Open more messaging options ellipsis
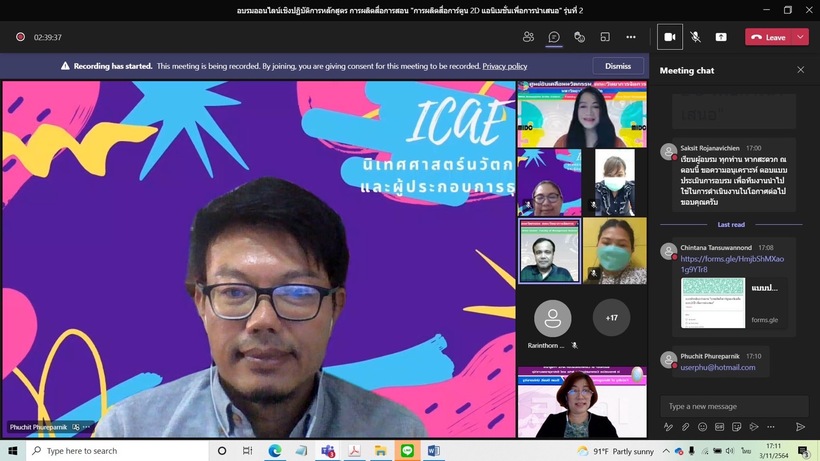 click(771, 427)
